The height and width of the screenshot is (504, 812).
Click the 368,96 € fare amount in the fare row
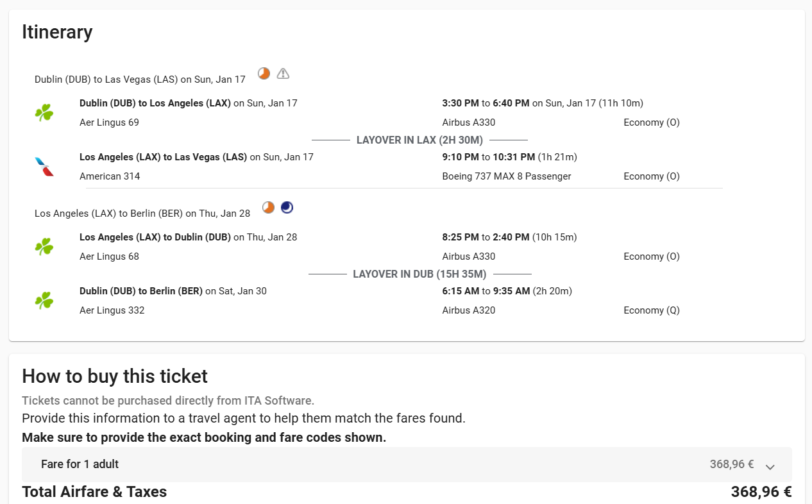tap(732, 464)
